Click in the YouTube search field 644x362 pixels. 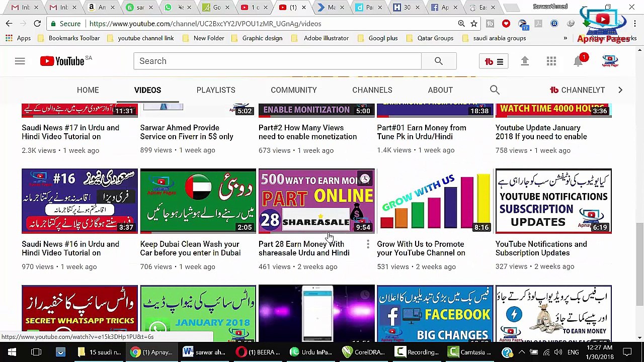click(x=277, y=61)
